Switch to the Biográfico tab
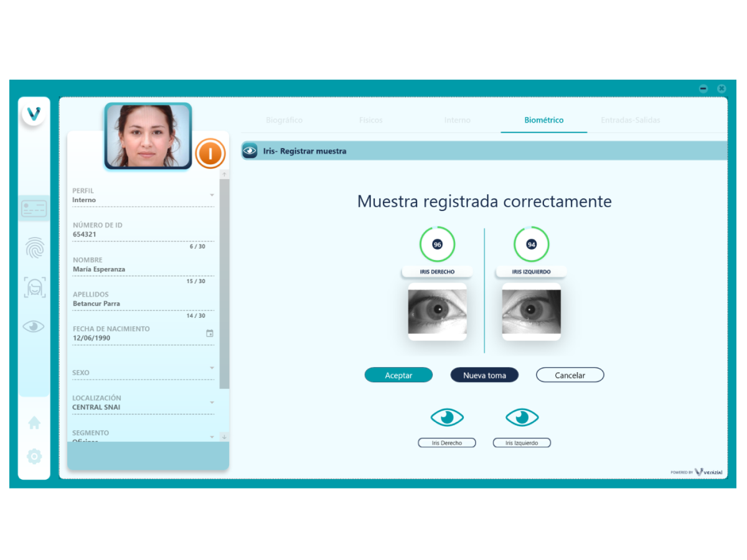The height and width of the screenshot is (560, 747). click(284, 120)
